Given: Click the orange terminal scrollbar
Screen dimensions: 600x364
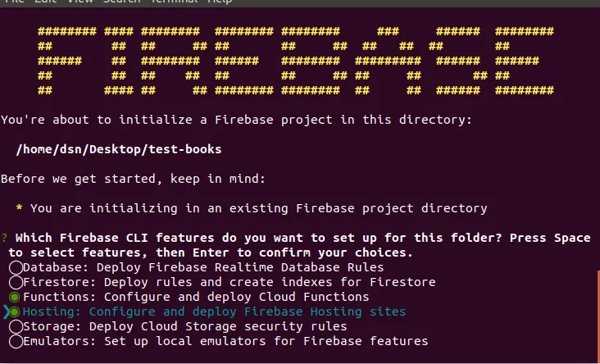Looking at the screenshot, I should [598, 316].
